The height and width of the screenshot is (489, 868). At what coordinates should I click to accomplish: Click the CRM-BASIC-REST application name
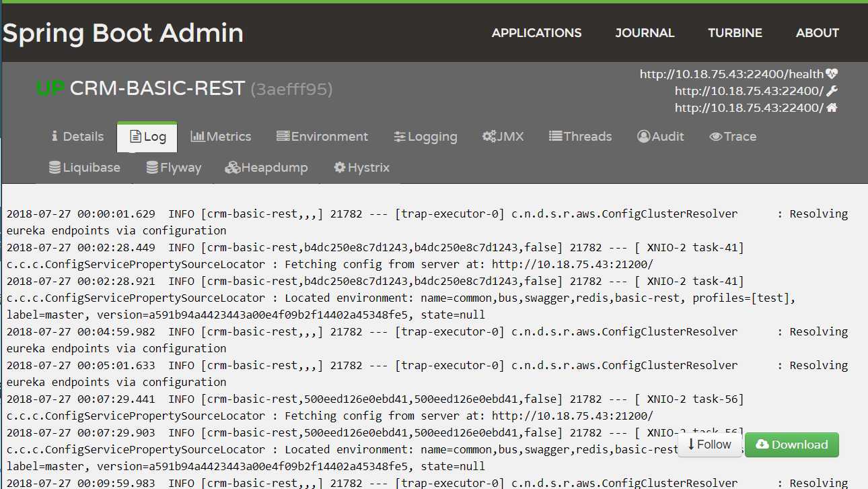pyautogui.click(x=157, y=88)
